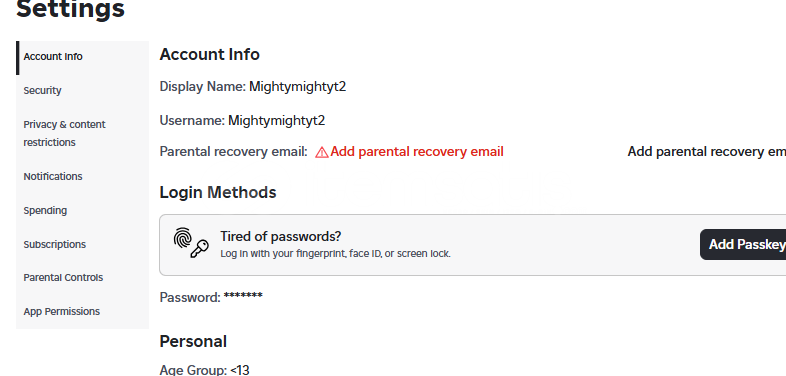Viewport: 786px width, 376px height.
Task: Navigate to Parental Controls tab
Action: point(83,278)
